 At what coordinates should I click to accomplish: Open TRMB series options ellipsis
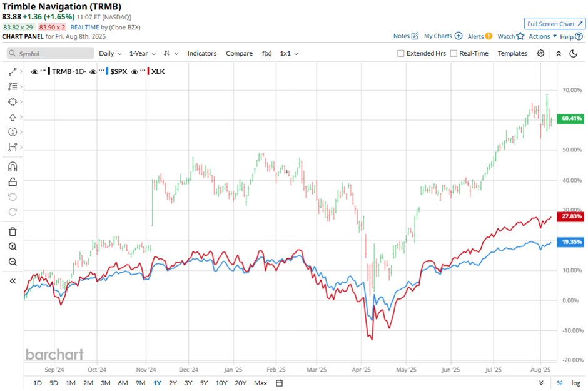tap(43, 70)
